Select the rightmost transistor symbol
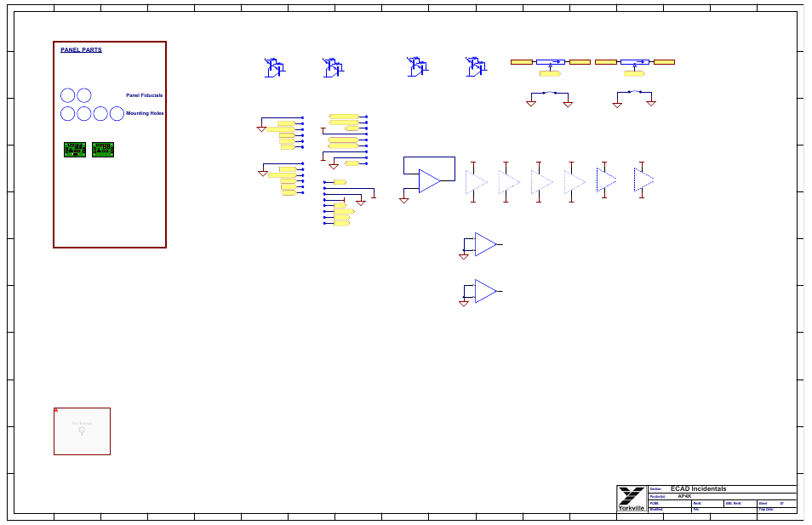 tap(476, 66)
